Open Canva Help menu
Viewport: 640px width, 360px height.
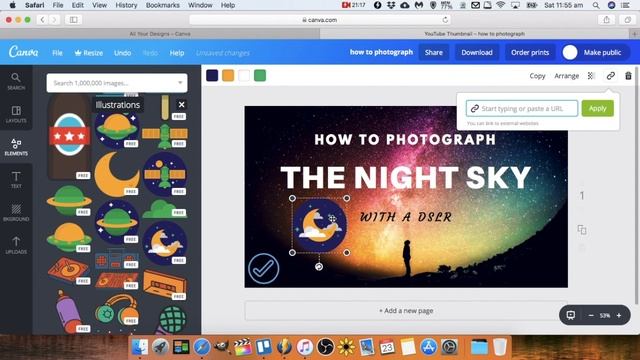177,53
